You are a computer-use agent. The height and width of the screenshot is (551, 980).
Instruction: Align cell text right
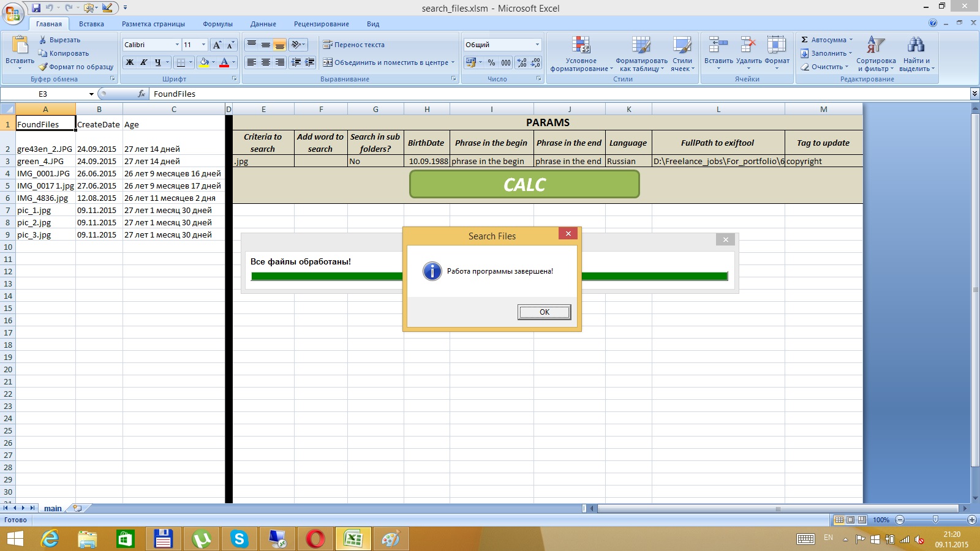click(x=280, y=62)
